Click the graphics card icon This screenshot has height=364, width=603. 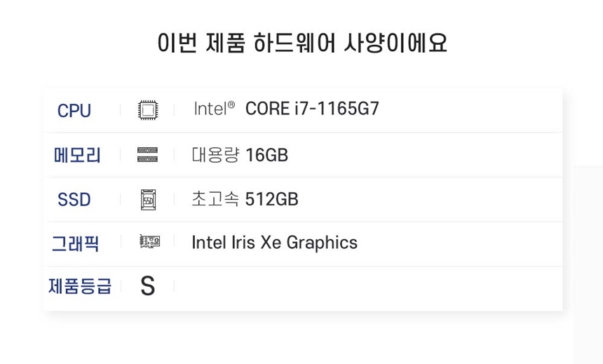(x=149, y=243)
